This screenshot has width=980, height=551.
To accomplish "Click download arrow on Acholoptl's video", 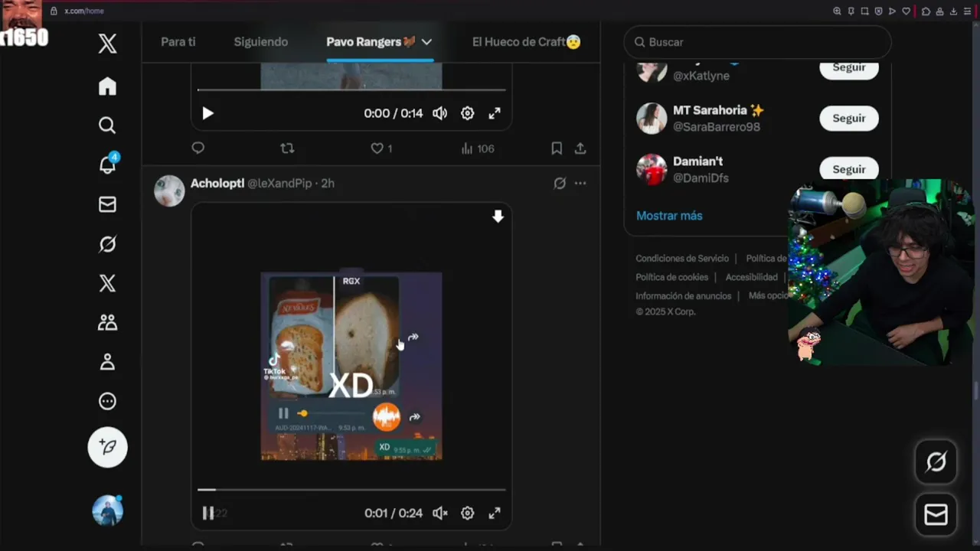I will (498, 217).
